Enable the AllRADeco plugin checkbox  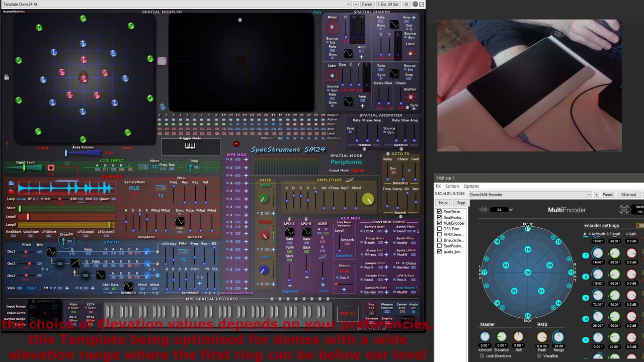pyautogui.click(x=440, y=234)
